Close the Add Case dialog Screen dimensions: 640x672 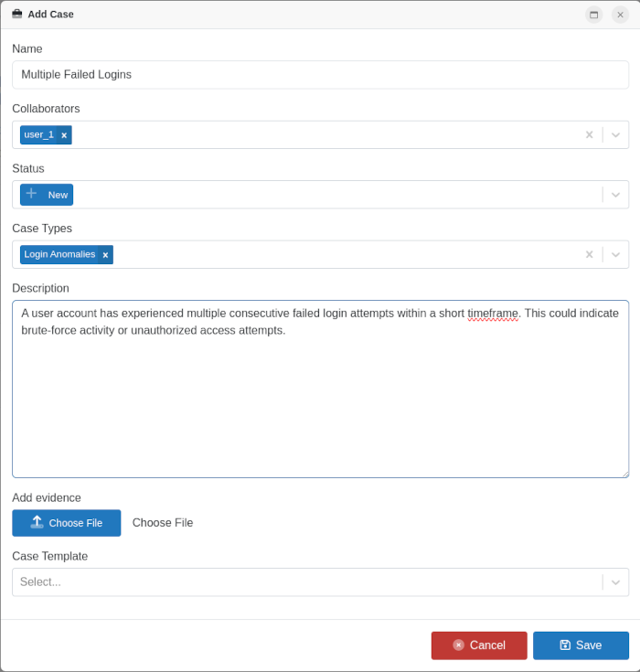pos(620,15)
